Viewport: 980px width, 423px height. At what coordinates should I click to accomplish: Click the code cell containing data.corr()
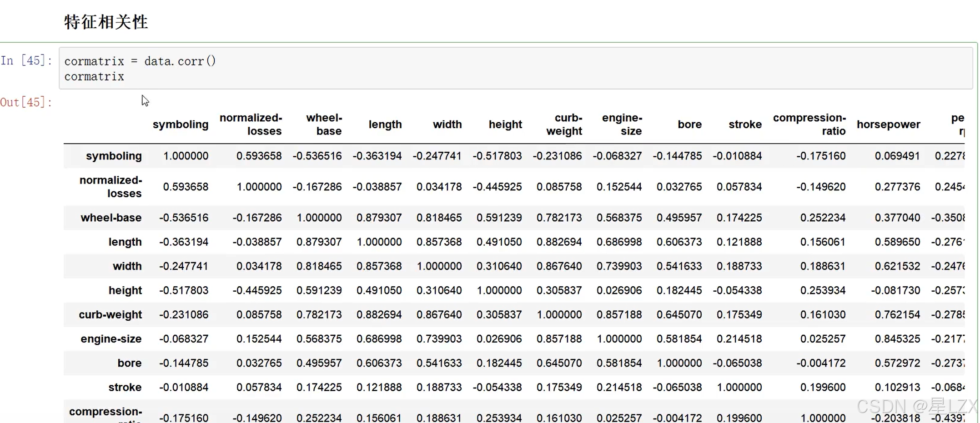point(516,68)
